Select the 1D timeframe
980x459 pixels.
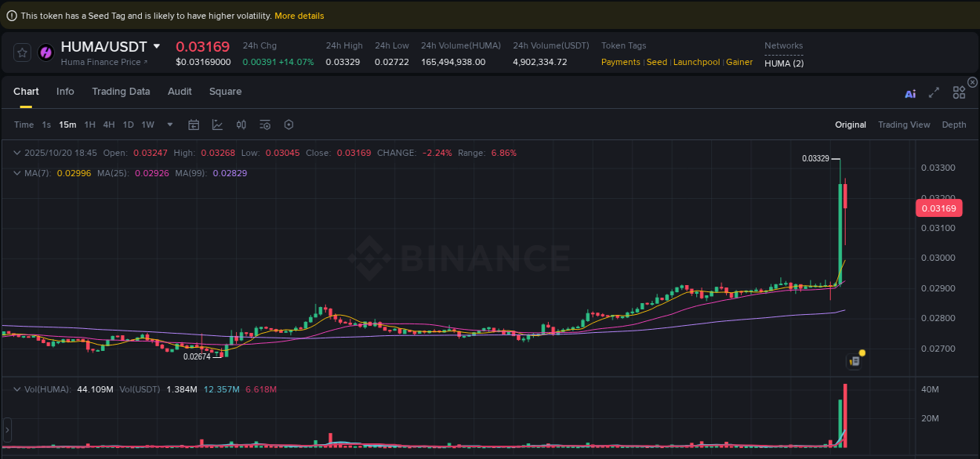coord(128,125)
